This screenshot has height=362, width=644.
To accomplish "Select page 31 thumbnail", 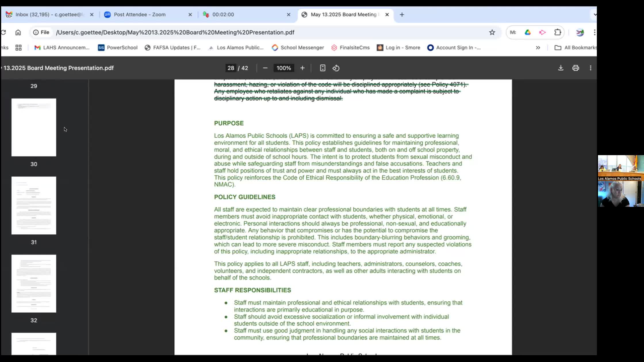I will point(34,205).
